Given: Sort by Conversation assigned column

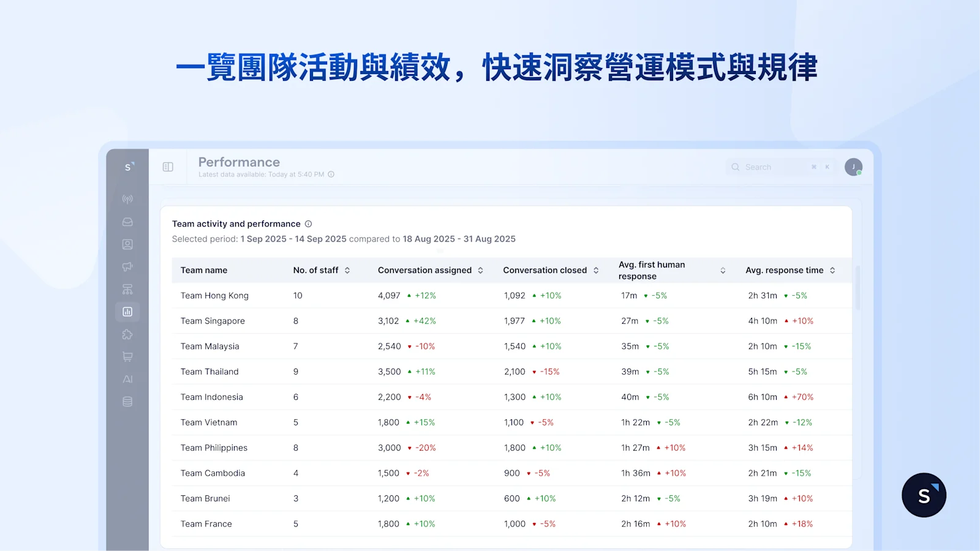Looking at the screenshot, I should [480, 270].
